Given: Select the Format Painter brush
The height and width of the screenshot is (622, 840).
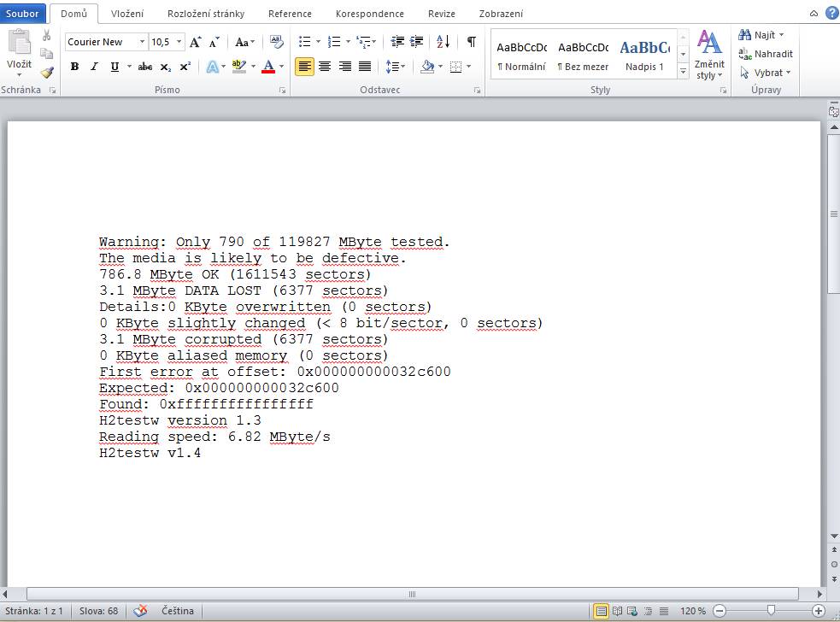Looking at the screenshot, I should 47,72.
